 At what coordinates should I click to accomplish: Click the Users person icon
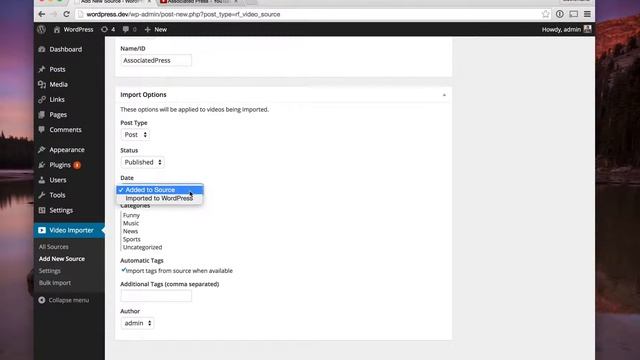click(42, 180)
